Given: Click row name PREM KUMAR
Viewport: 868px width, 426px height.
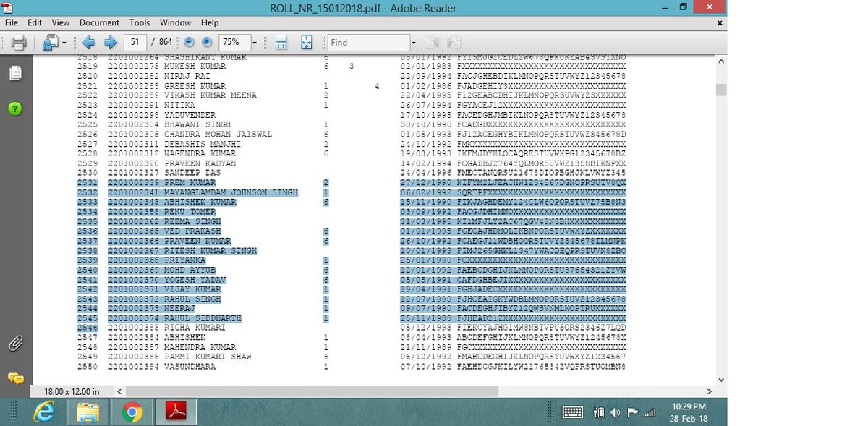Looking at the screenshot, I should [190, 184].
